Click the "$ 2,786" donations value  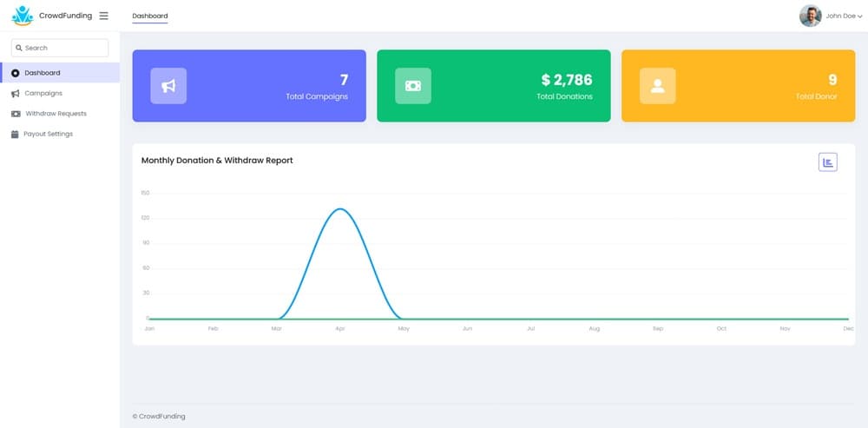[x=567, y=80]
